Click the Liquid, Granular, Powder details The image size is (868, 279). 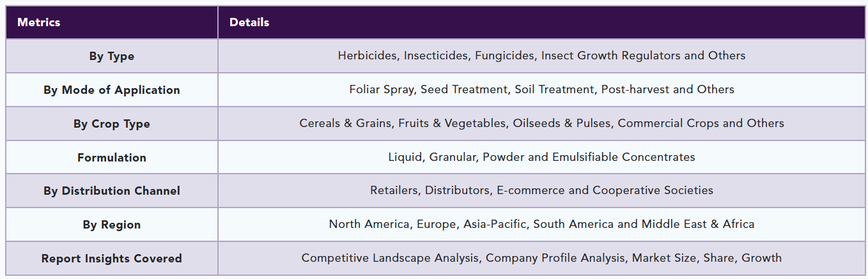[541, 157]
